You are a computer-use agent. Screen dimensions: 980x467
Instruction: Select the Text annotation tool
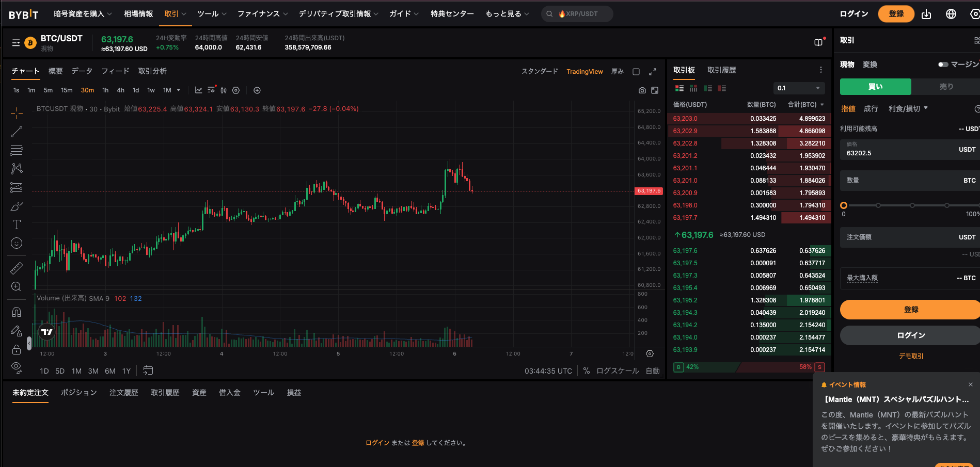pyautogui.click(x=17, y=224)
